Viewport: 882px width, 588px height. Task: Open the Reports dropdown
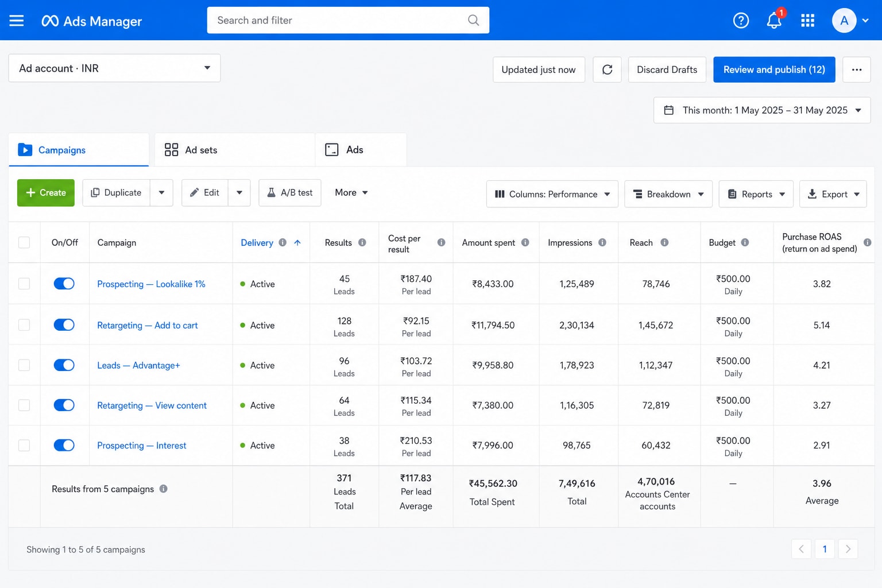click(756, 194)
